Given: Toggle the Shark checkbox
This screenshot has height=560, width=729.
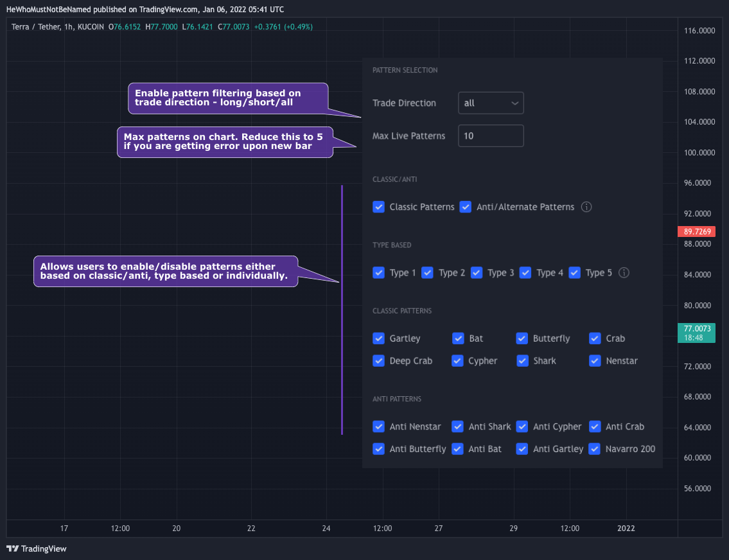Looking at the screenshot, I should coord(522,361).
